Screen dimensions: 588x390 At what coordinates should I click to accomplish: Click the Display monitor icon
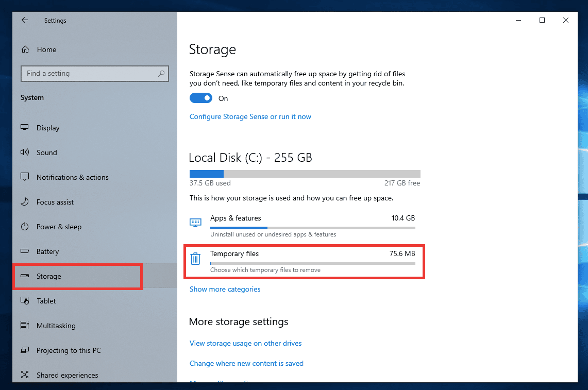click(25, 127)
